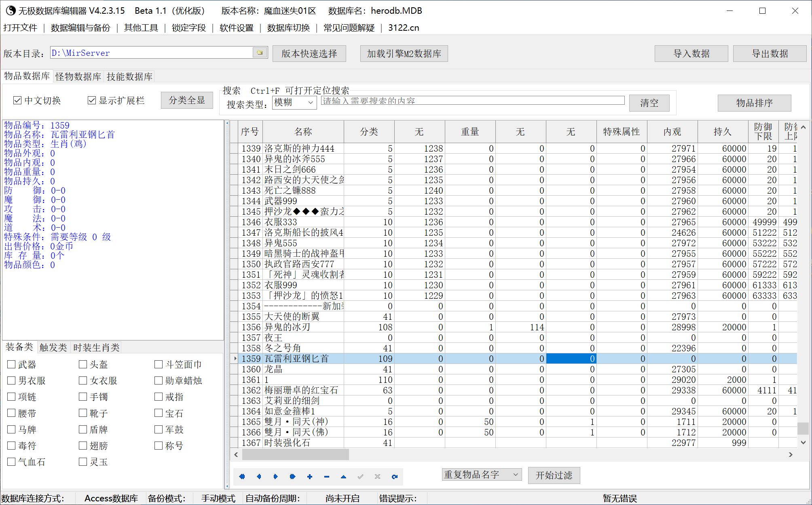
Task: Click 特殊属性 column header
Action: click(622, 131)
